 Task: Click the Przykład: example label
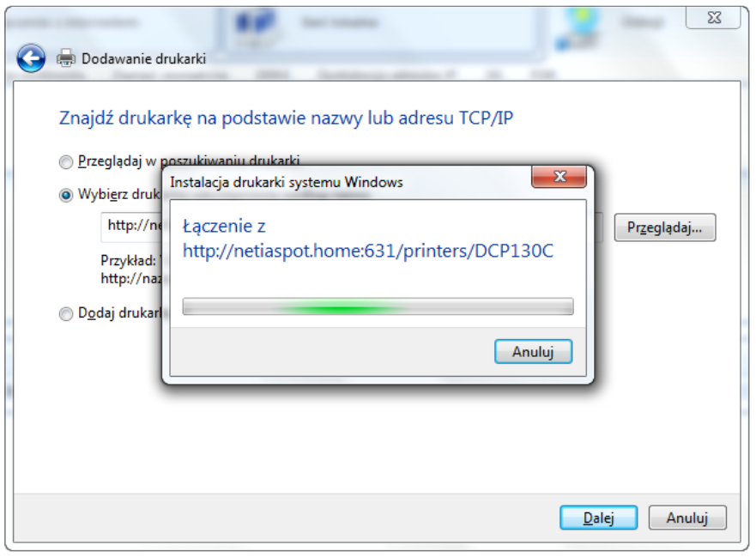click(128, 261)
